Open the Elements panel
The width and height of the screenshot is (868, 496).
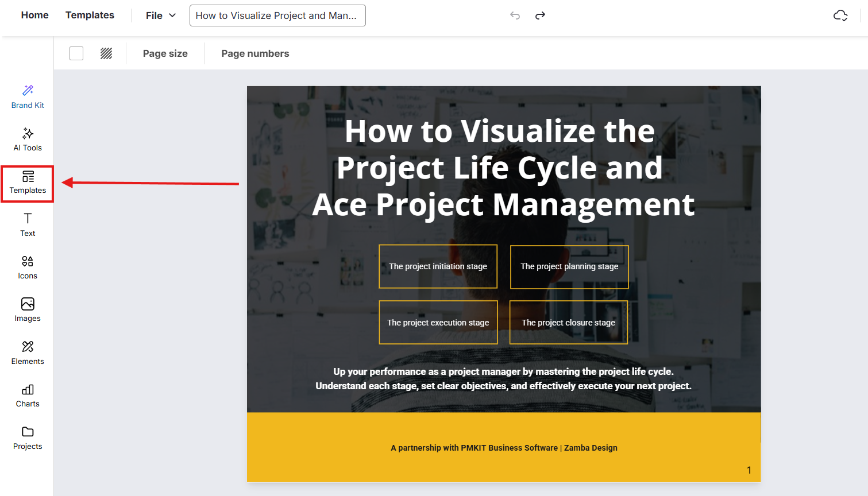point(28,352)
